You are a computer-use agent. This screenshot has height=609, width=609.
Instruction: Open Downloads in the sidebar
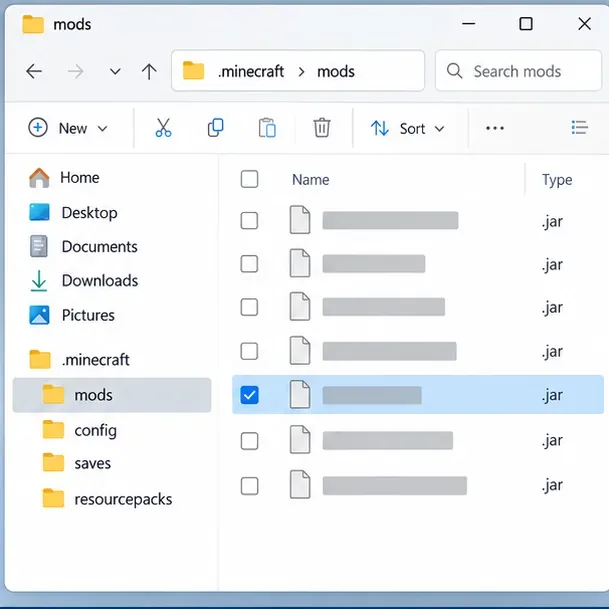[x=84, y=281]
